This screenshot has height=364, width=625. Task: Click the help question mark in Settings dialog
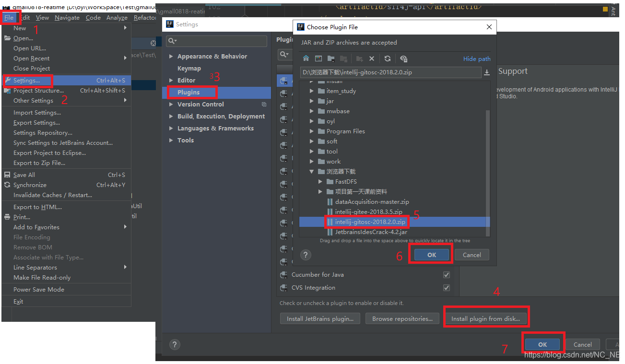coord(175,344)
